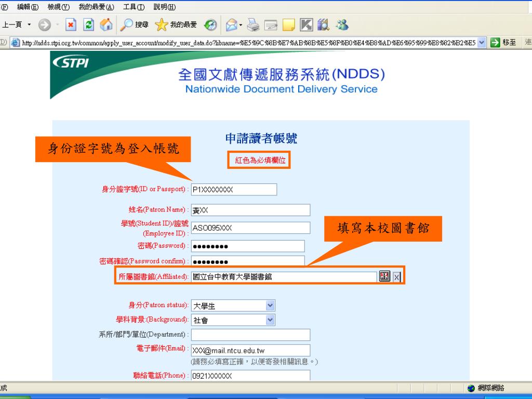
Task: Click the Mail envelope icon
Action: [231, 25]
